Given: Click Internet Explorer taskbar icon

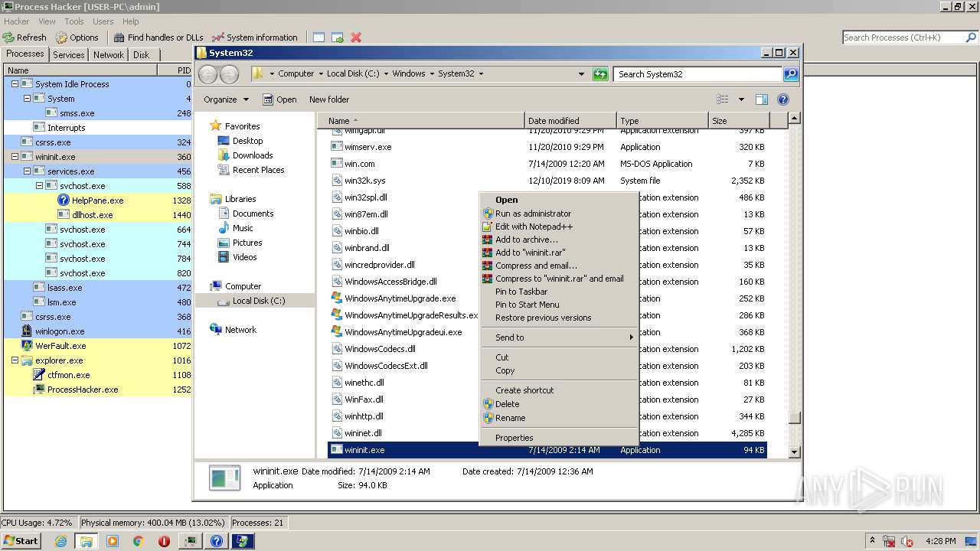Looking at the screenshot, I should [61, 541].
